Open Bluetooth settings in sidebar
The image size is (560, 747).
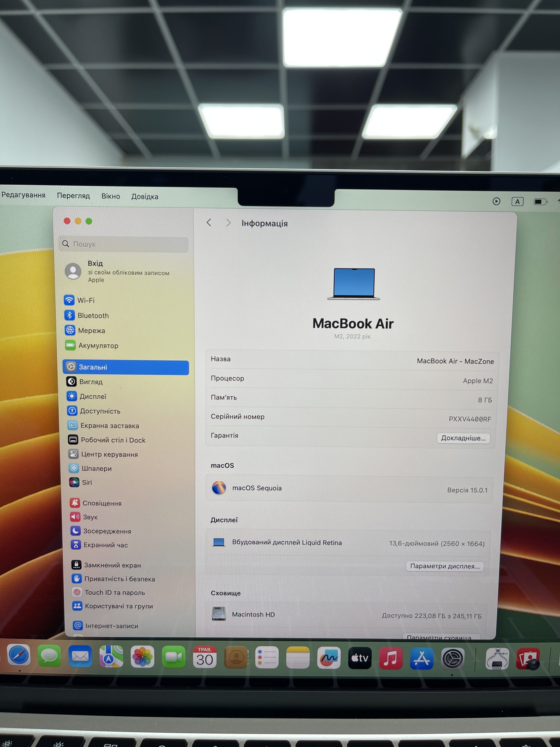coord(86,315)
